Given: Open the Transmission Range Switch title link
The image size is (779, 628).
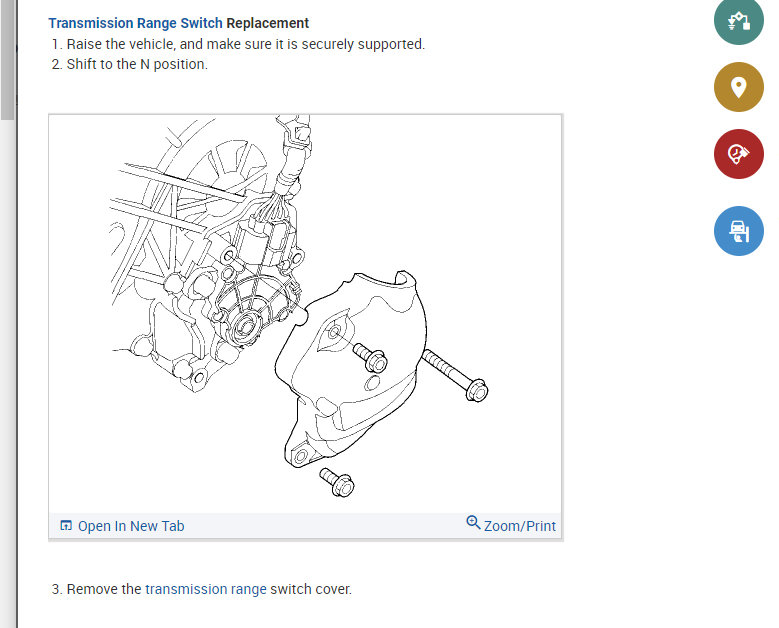Looking at the screenshot, I should 135,23.
